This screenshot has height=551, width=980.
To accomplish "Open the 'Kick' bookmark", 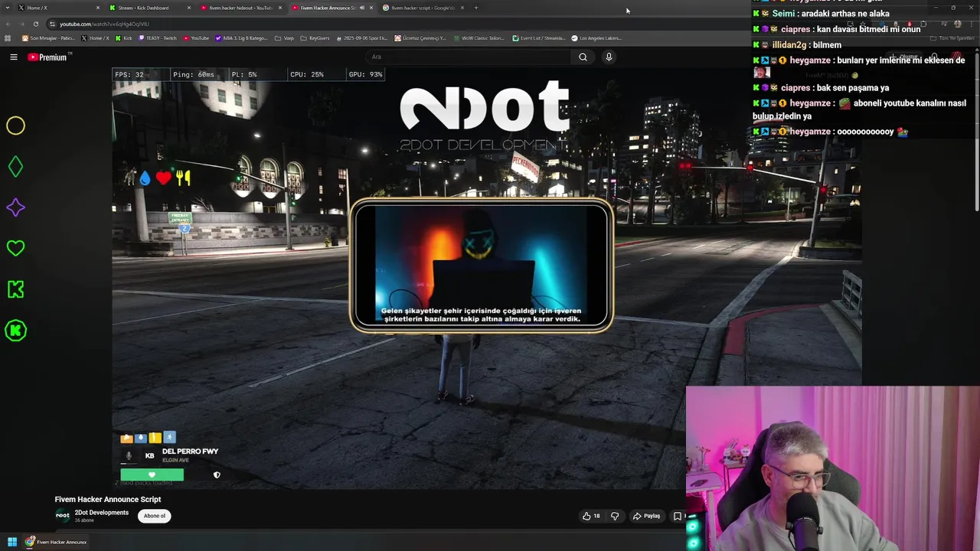I will pyautogui.click(x=124, y=37).
